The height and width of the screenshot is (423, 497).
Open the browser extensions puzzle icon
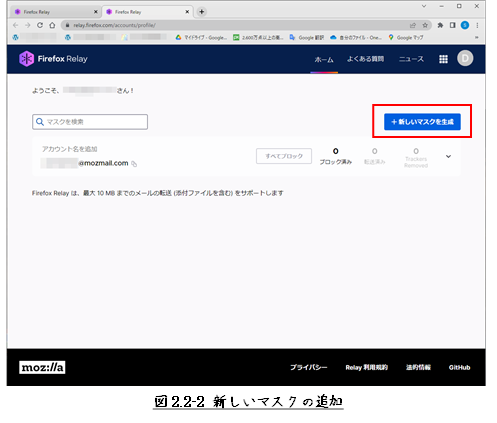440,25
